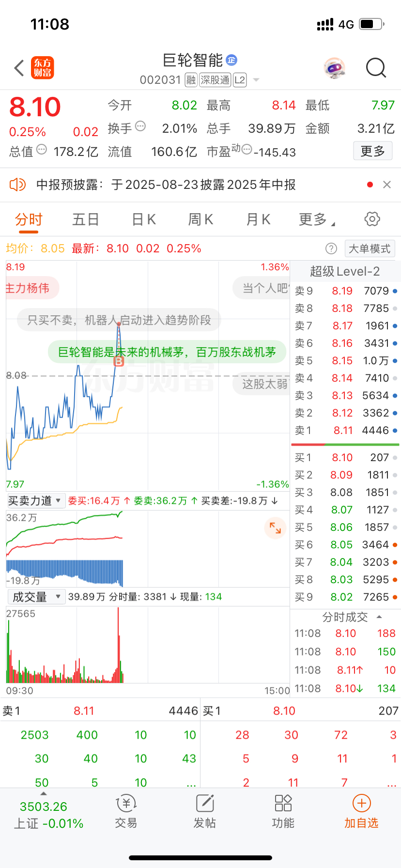The image size is (401, 868).
Task: Tap the 只买不卖 comment bubble
Action: coord(119,320)
